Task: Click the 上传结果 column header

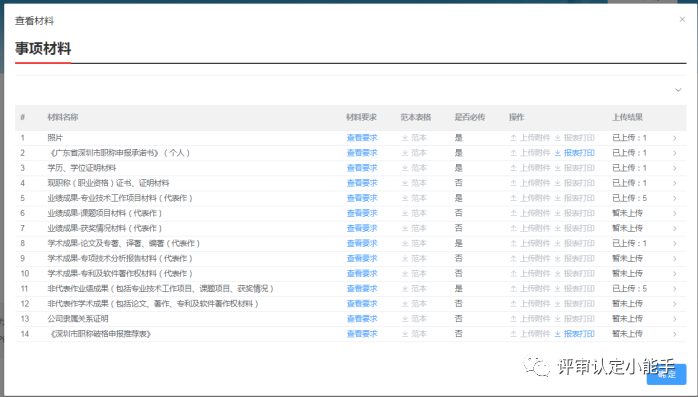Action: coord(627,117)
